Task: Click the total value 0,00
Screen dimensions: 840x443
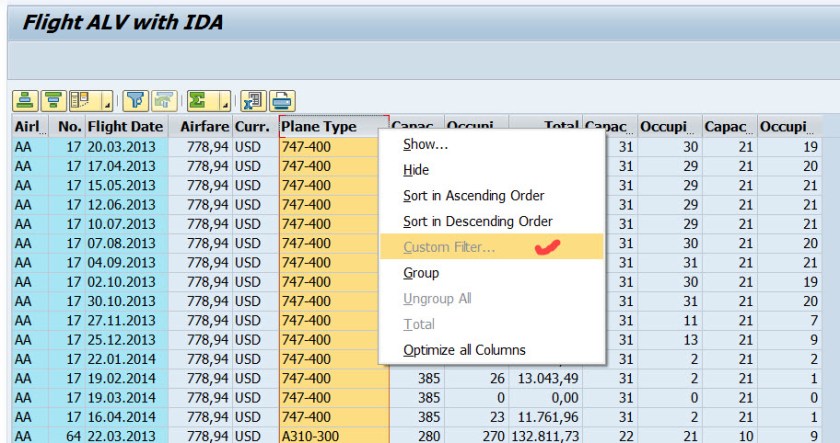Action: tap(545, 397)
